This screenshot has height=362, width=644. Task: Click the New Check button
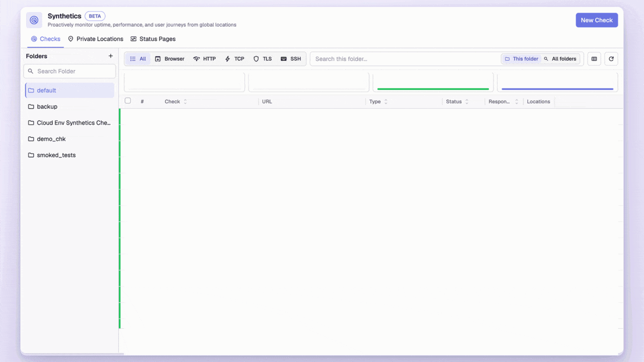(597, 20)
